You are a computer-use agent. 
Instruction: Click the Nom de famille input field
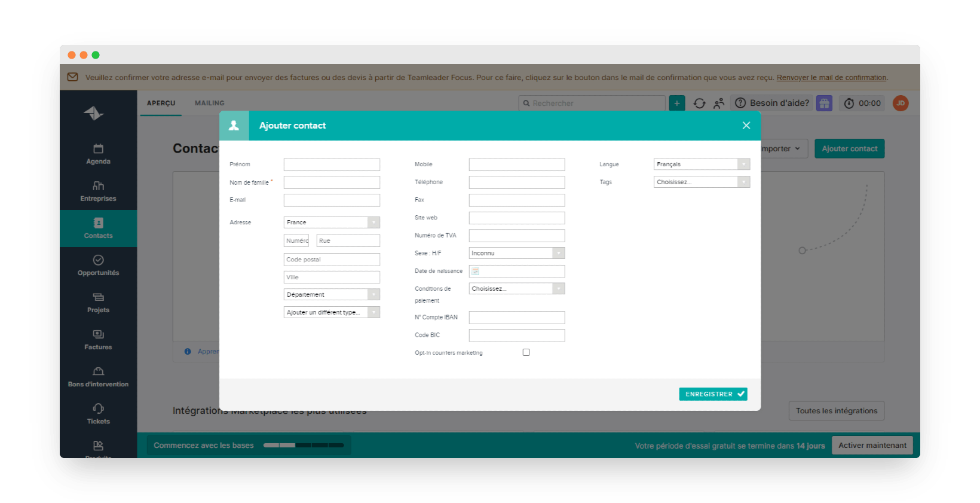tap(332, 182)
